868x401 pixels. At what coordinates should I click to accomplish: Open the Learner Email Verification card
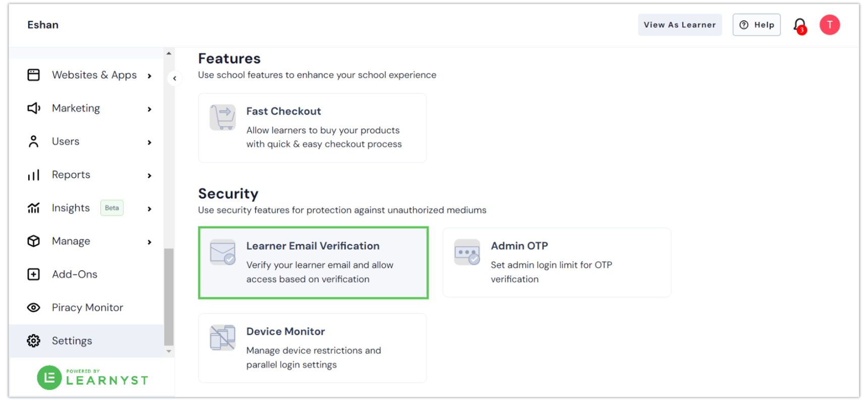(x=313, y=262)
